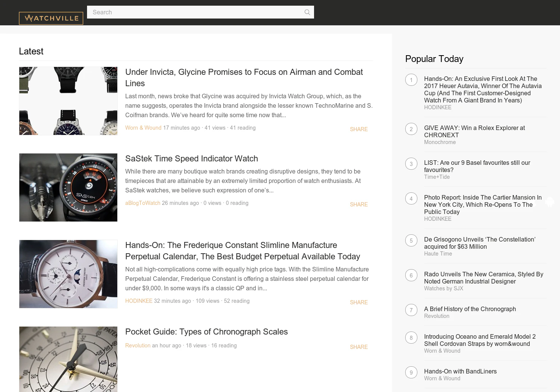Click Haute Time source label
Viewport: 560px width, 392px height.
click(x=438, y=254)
